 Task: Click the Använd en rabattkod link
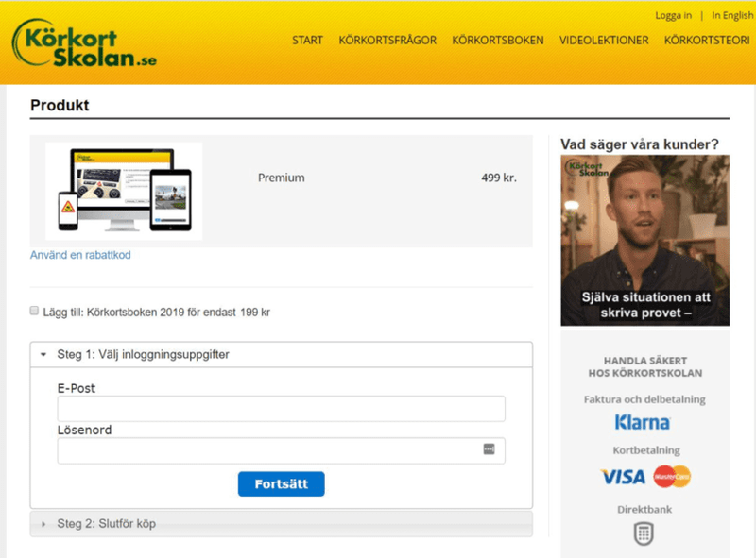80,255
